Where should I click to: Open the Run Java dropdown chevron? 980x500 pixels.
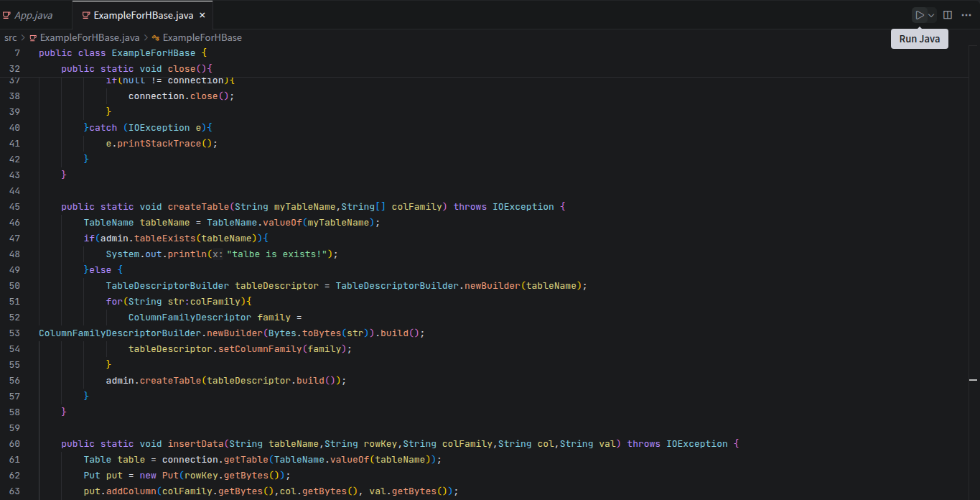[931, 15]
